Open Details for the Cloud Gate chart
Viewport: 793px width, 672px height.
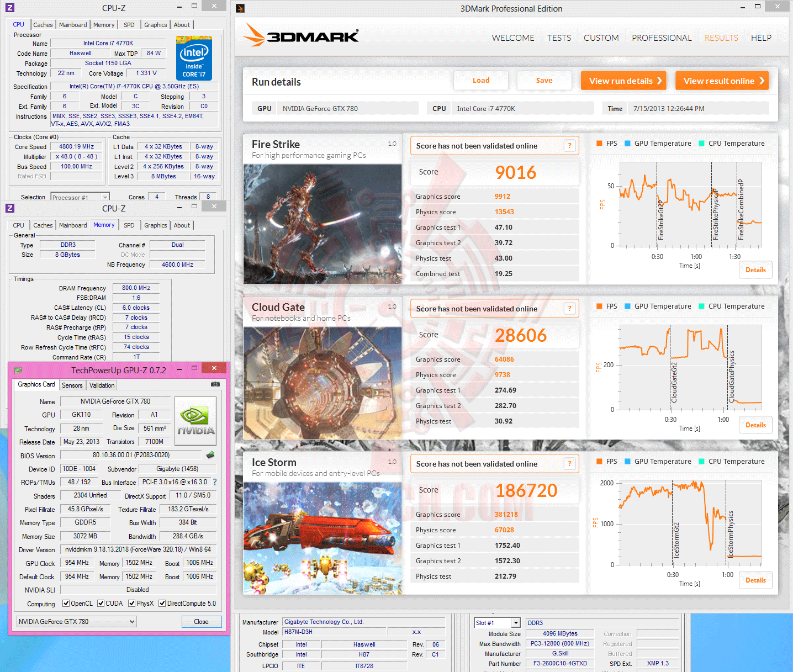coord(755,425)
